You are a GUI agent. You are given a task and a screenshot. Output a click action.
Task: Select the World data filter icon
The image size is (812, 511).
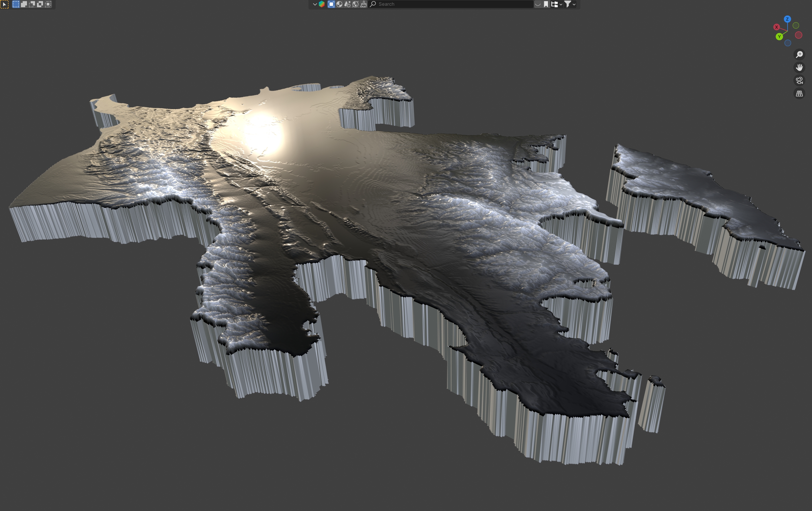pos(356,4)
